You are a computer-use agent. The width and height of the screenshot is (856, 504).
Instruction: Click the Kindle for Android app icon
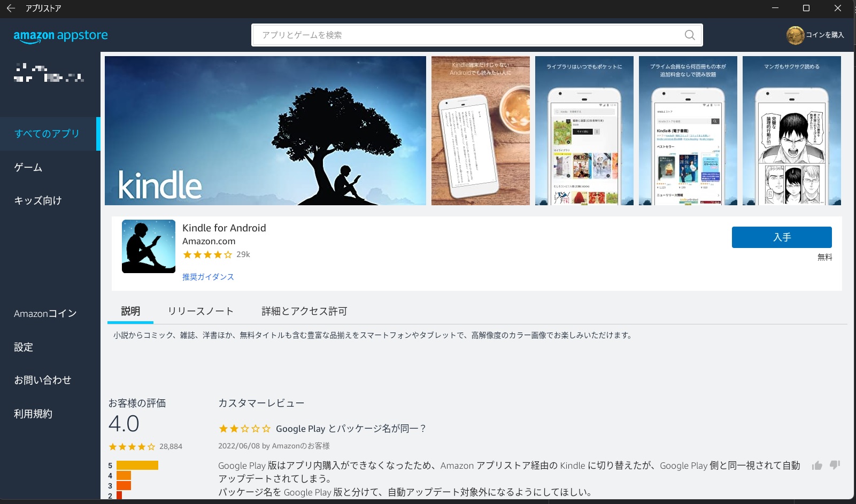(x=149, y=246)
